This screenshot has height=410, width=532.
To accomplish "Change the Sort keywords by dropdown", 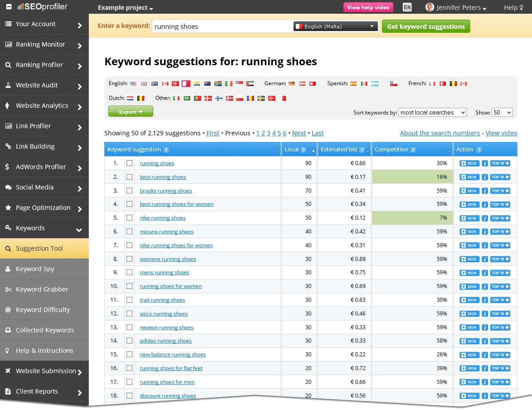I will 432,112.
